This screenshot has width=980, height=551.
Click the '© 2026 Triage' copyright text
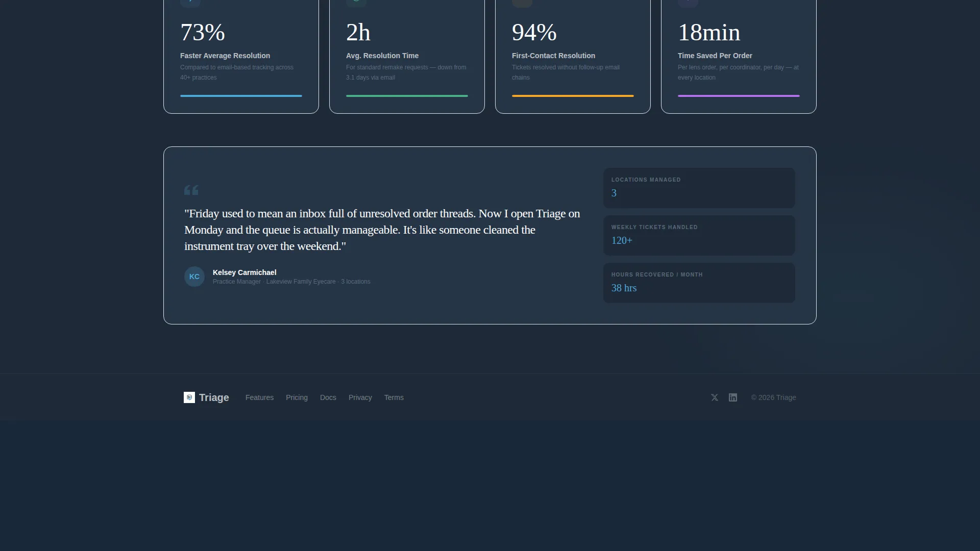pos(773,397)
